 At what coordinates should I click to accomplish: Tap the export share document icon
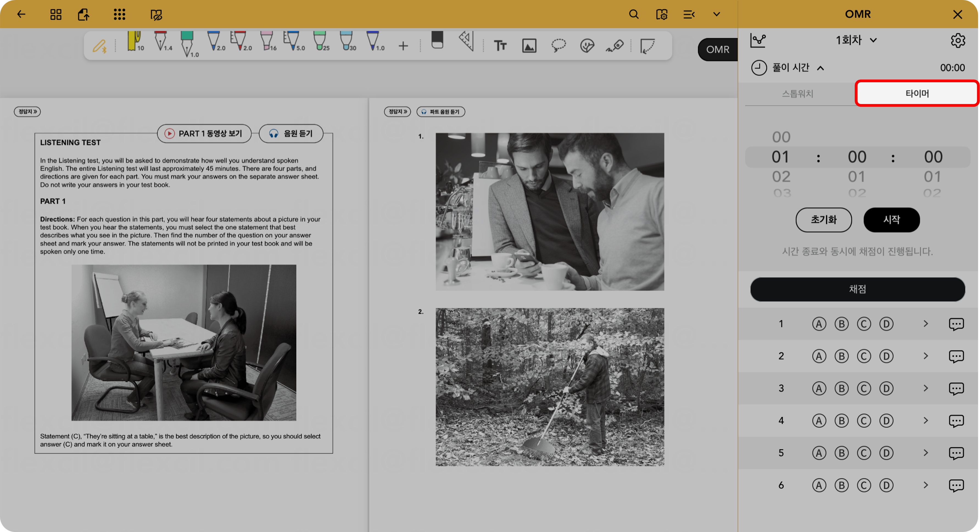point(84,15)
